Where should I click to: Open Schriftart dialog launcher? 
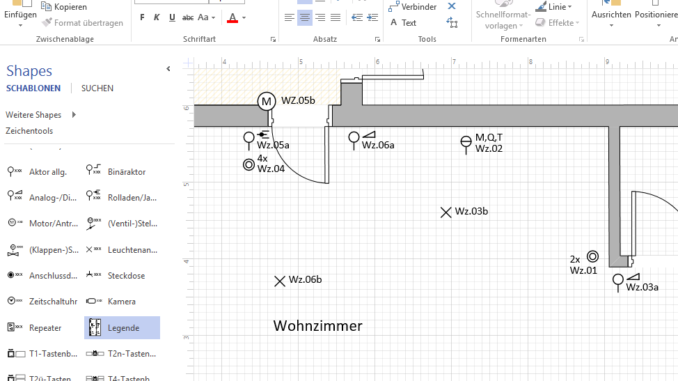pyautogui.click(x=273, y=39)
